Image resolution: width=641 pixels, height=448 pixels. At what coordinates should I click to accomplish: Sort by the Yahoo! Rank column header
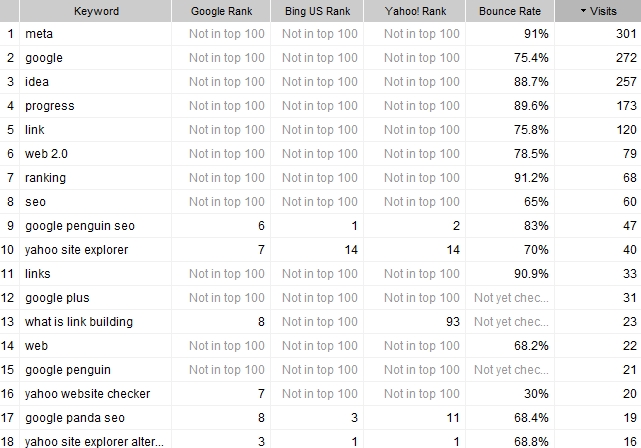click(415, 11)
